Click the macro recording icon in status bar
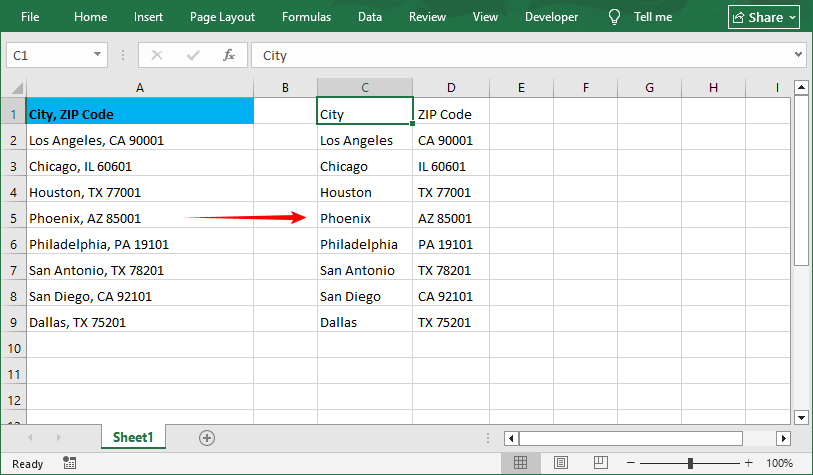The image size is (813, 475). 69,463
